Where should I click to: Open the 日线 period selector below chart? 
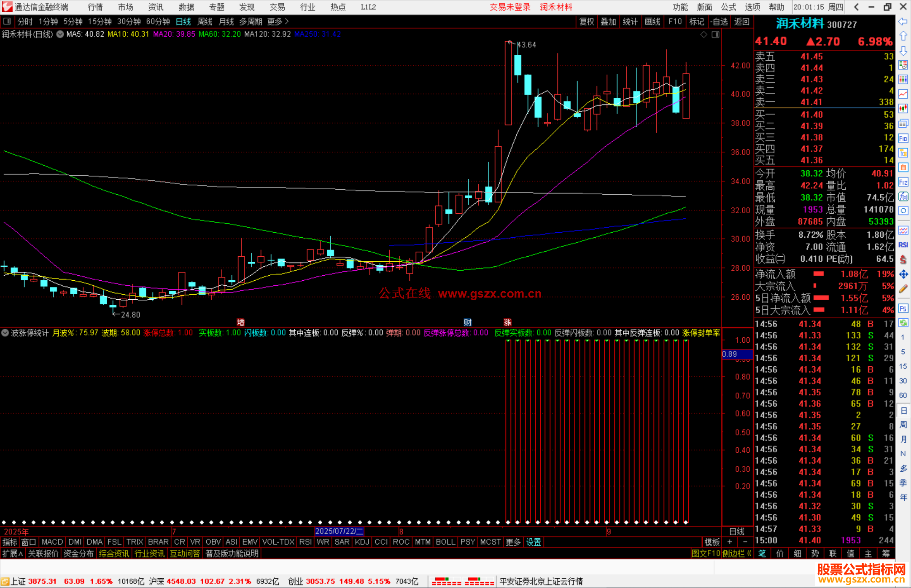737,532
